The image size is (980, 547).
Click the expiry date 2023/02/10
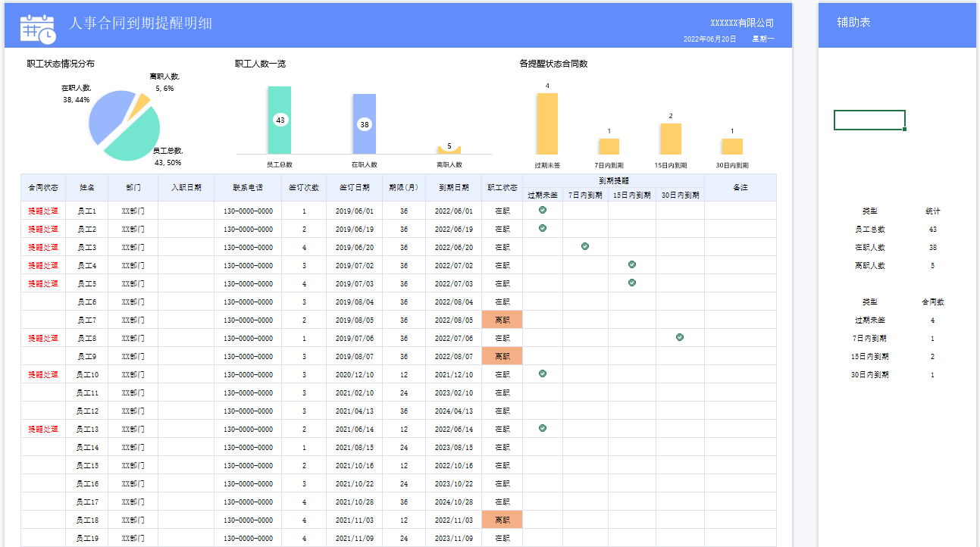point(453,392)
